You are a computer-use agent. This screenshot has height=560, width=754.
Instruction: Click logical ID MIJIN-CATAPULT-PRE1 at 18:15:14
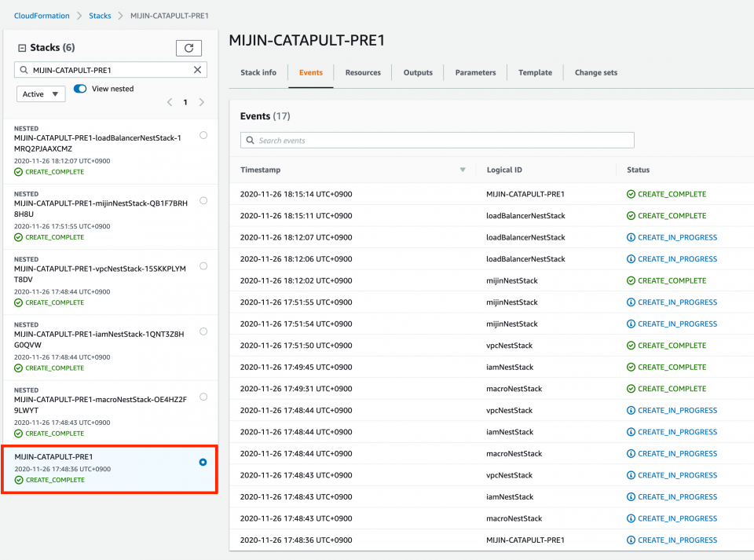coord(525,194)
